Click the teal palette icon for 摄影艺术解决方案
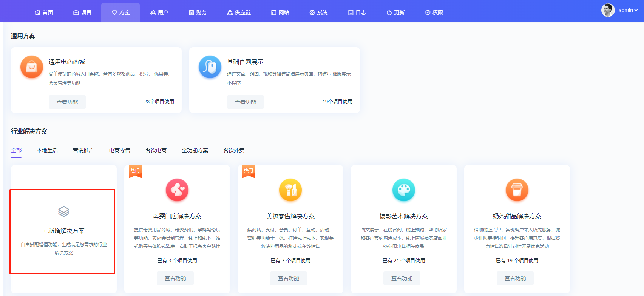The height and width of the screenshot is (296, 644). pos(404,190)
